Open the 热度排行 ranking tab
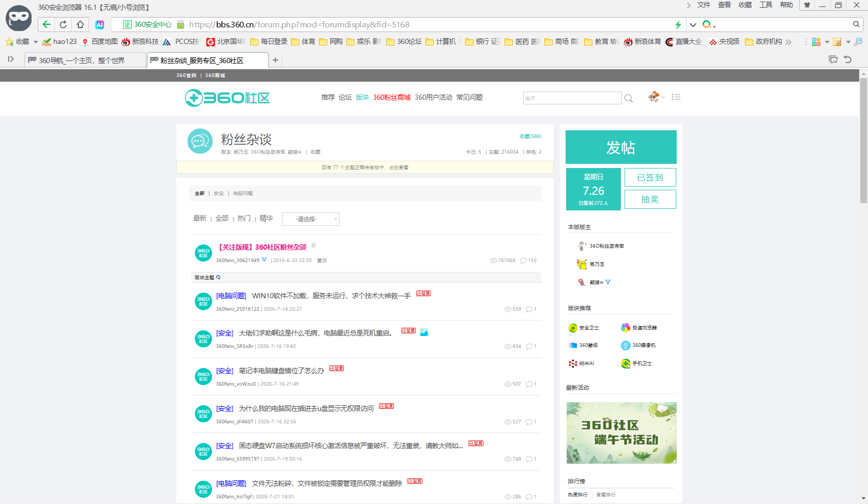 click(577, 495)
